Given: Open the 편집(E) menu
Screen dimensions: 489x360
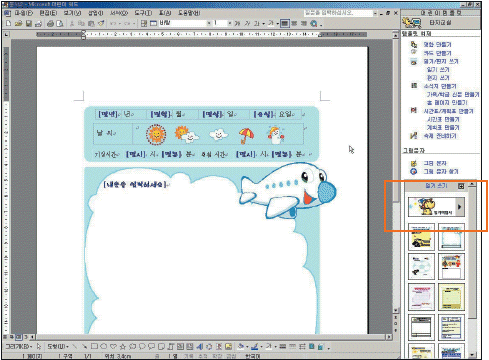Looking at the screenshot, I should [x=48, y=13].
